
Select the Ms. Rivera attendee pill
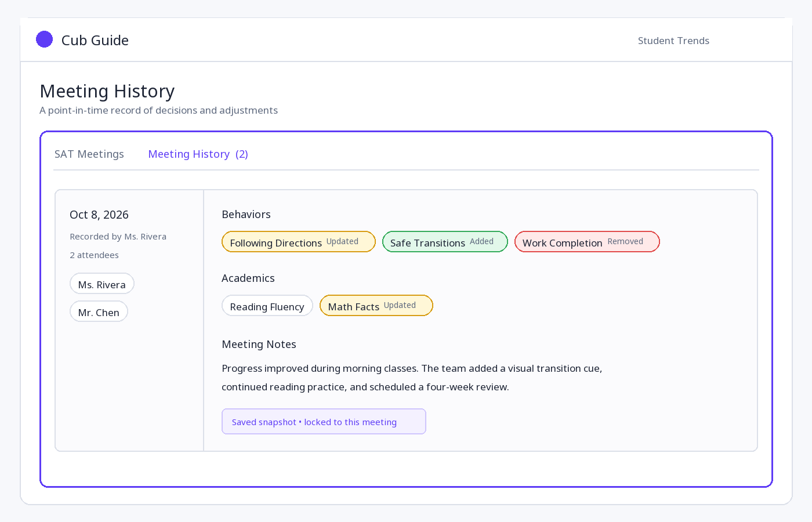coord(102,284)
